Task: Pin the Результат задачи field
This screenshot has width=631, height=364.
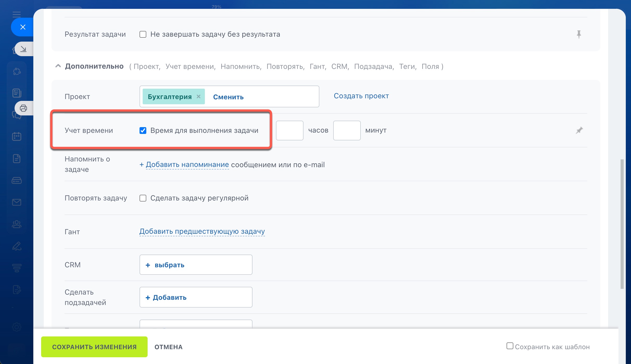Action: coord(579,34)
